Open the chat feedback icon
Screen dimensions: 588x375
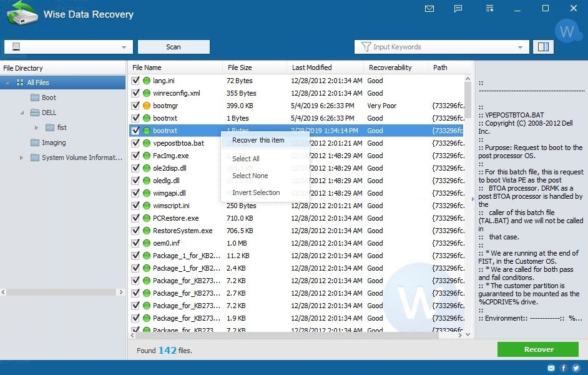458,9
